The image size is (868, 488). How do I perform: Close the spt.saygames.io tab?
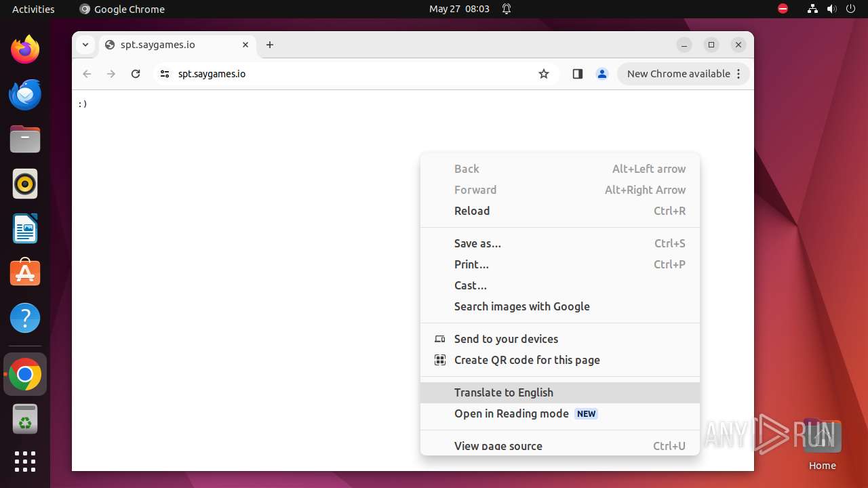pos(245,45)
